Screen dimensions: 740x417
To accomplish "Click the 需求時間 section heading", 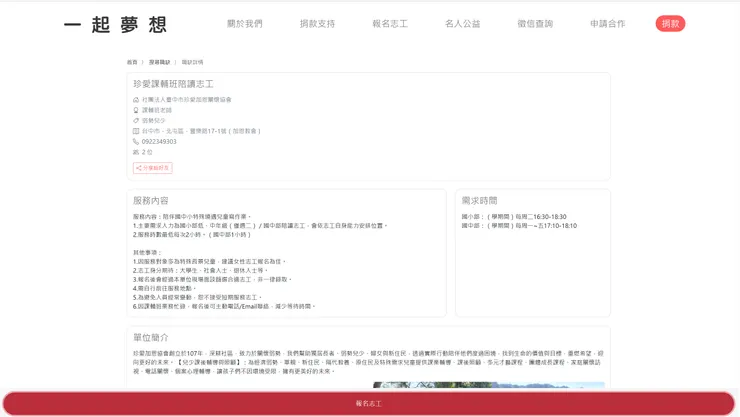I will coord(479,200).
